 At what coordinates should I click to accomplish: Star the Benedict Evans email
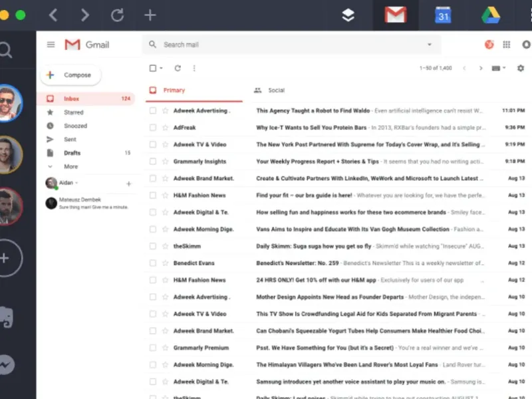pos(165,263)
